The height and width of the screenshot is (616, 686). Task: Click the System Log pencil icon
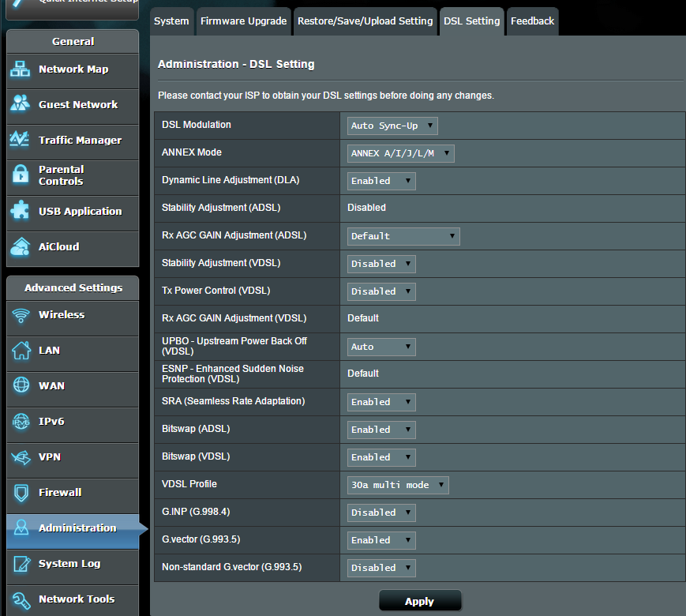[21, 563]
